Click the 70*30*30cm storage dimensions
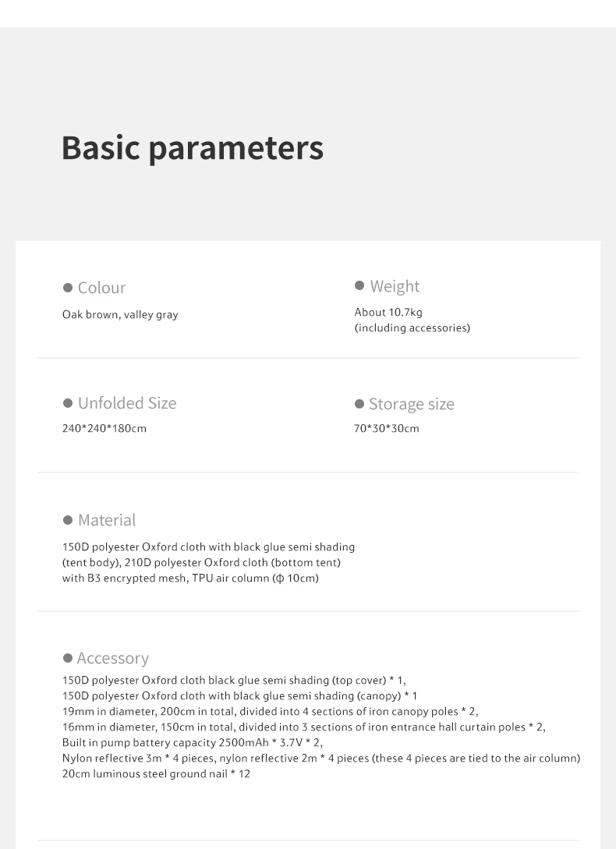The image size is (616, 849). click(x=387, y=429)
